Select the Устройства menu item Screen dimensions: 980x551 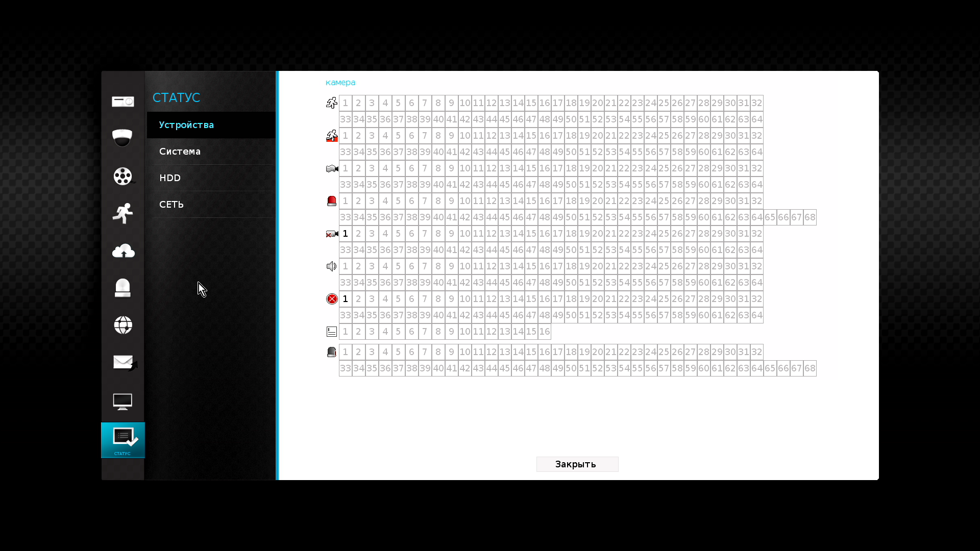pos(186,125)
